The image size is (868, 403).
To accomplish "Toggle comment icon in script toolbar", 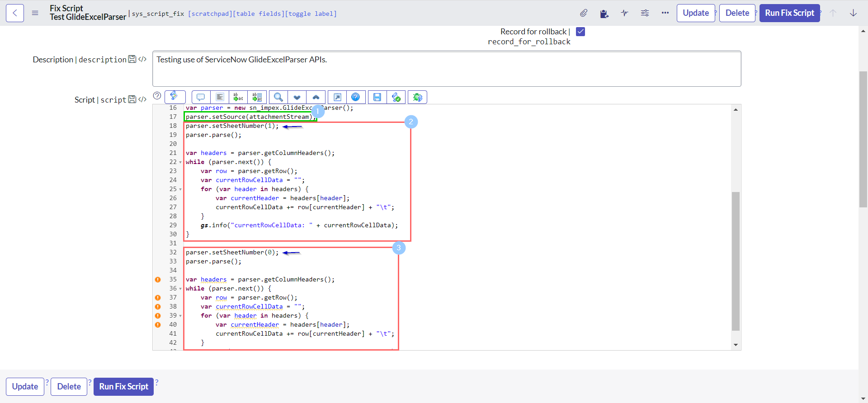I will pyautogui.click(x=201, y=97).
